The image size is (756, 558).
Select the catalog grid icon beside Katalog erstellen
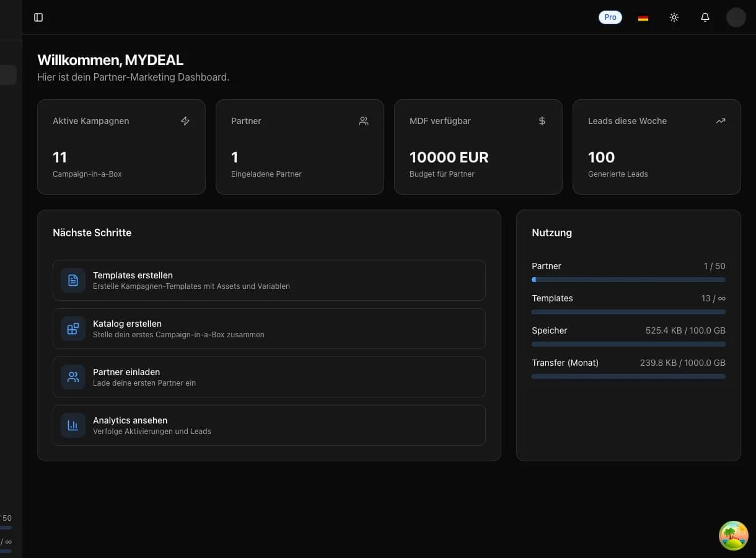pos(73,328)
